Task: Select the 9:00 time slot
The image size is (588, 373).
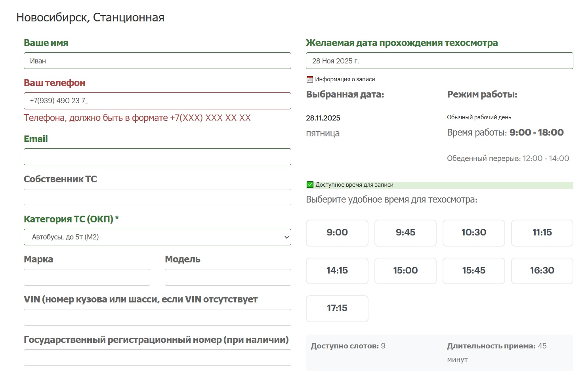Action: 337,233
